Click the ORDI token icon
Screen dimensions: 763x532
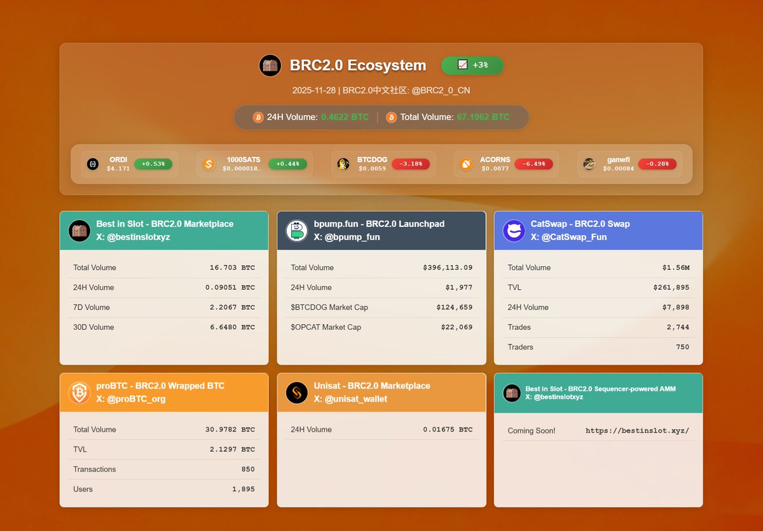93,164
